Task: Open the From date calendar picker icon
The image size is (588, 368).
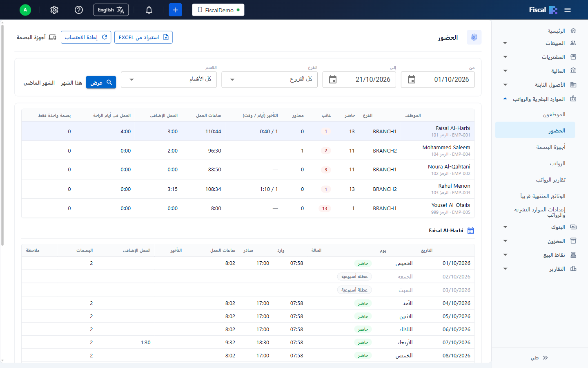Action: click(x=412, y=79)
